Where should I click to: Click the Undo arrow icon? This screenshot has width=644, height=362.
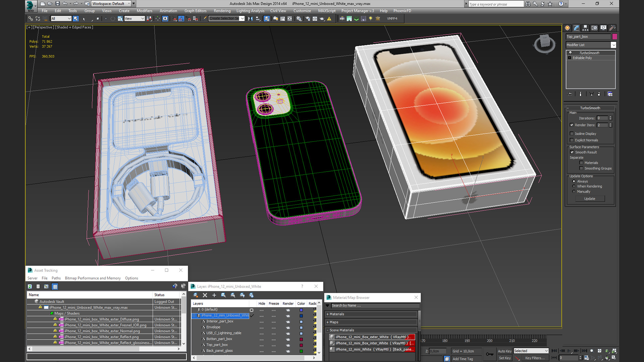click(x=65, y=4)
